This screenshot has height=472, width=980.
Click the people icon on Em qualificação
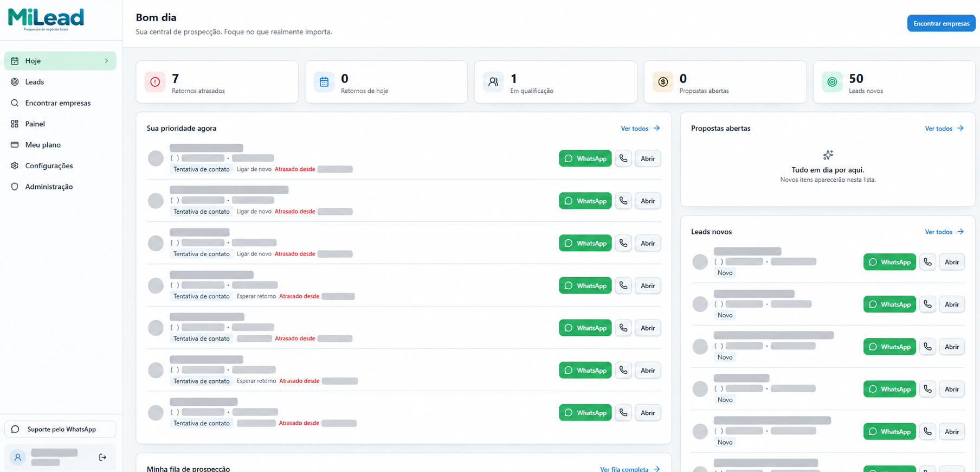[493, 82]
